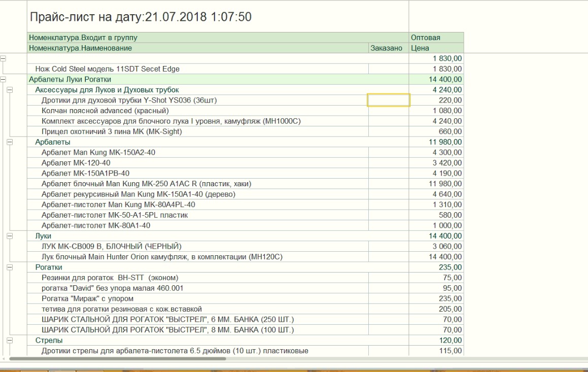The height and width of the screenshot is (372, 588).
Task: Select the Заказано column header
Action: pos(388,48)
